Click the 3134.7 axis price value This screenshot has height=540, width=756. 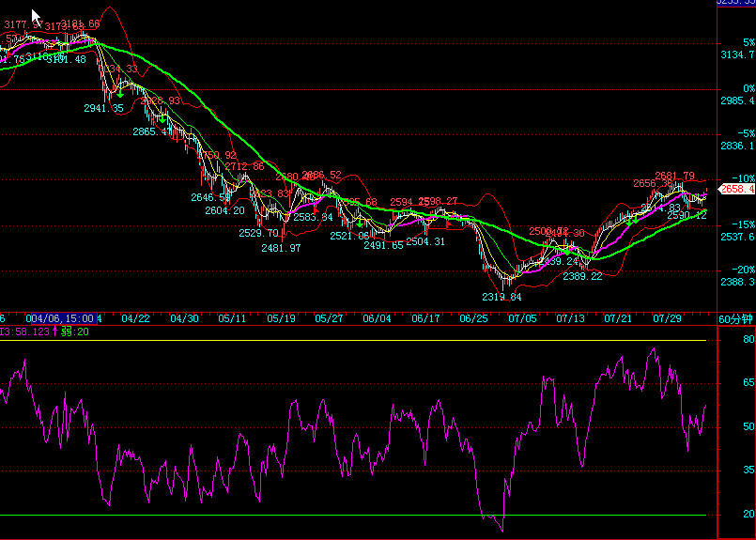pos(737,55)
